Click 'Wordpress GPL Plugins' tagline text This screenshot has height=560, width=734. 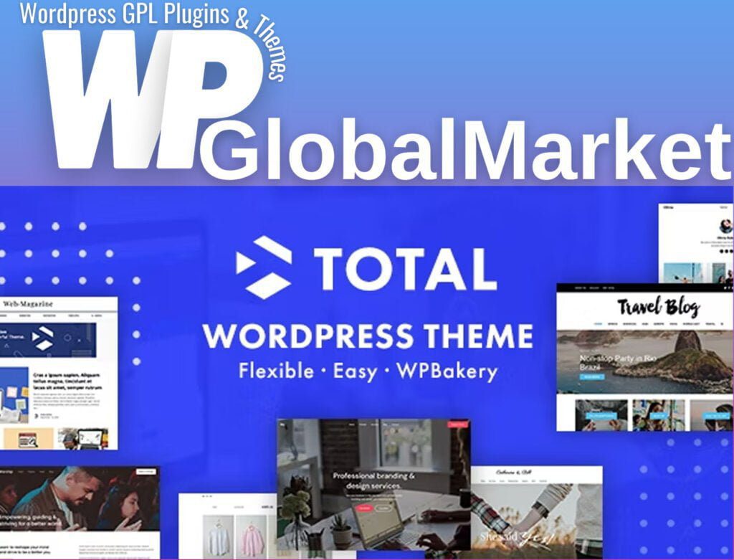click(124, 14)
